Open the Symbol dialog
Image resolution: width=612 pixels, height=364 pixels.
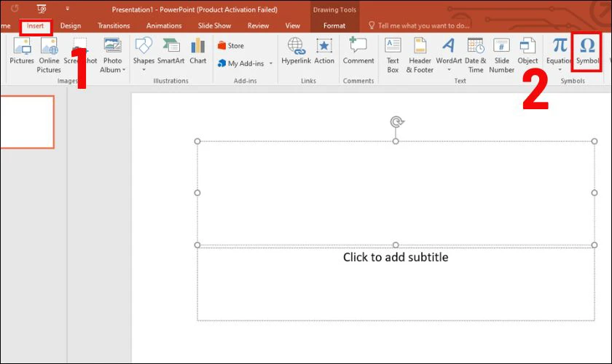click(586, 51)
